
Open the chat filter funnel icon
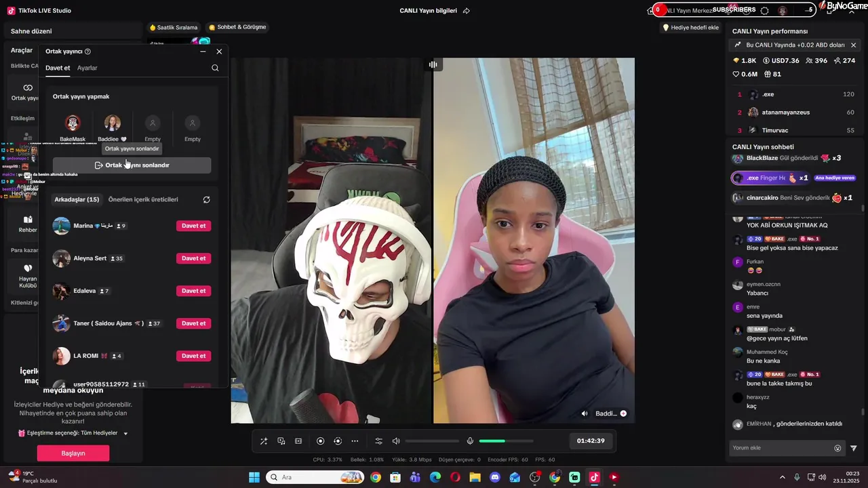coord(854,448)
